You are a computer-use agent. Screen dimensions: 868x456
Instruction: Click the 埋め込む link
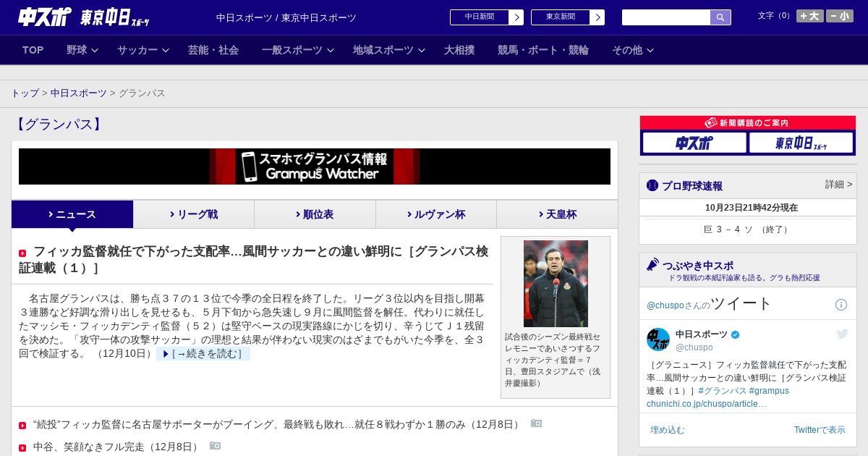click(x=667, y=430)
